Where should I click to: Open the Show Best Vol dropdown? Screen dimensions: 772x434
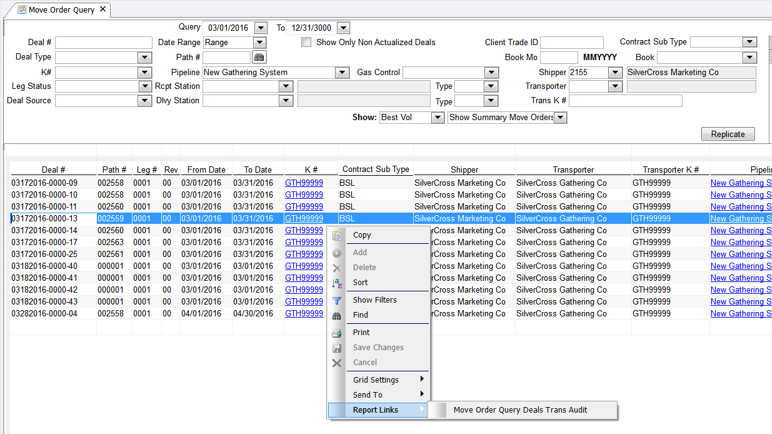coord(437,118)
